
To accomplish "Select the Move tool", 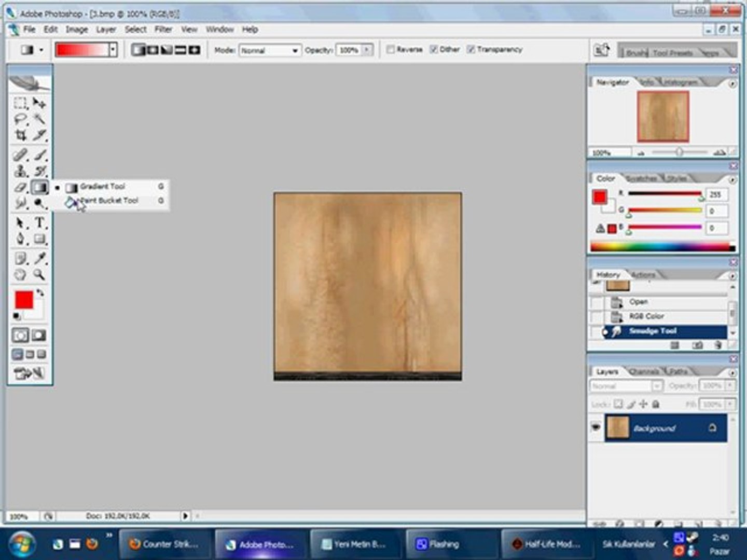I will (x=39, y=103).
